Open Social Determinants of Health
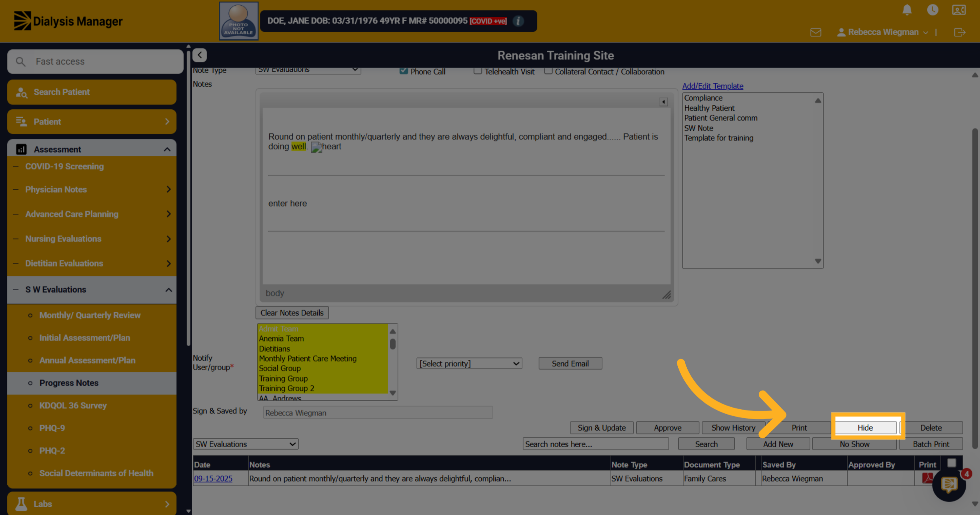This screenshot has width=980, height=515. coord(96,473)
